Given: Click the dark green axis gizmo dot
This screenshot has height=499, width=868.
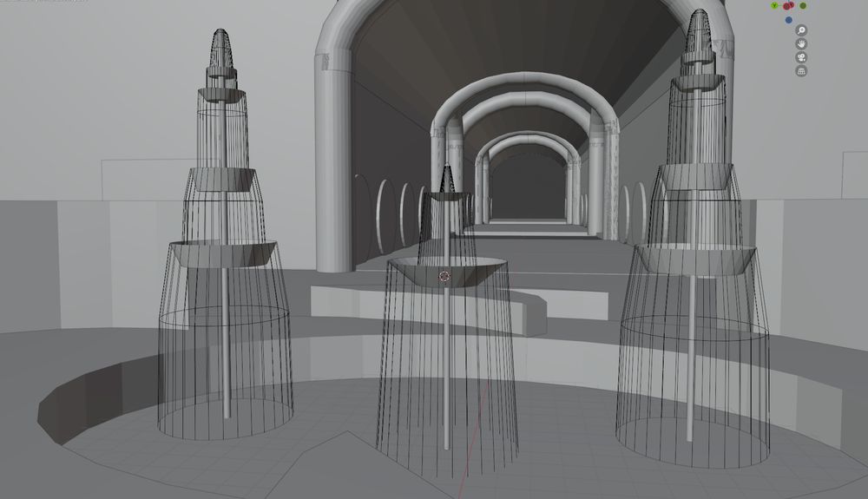Looking at the screenshot, I should 803,6.
